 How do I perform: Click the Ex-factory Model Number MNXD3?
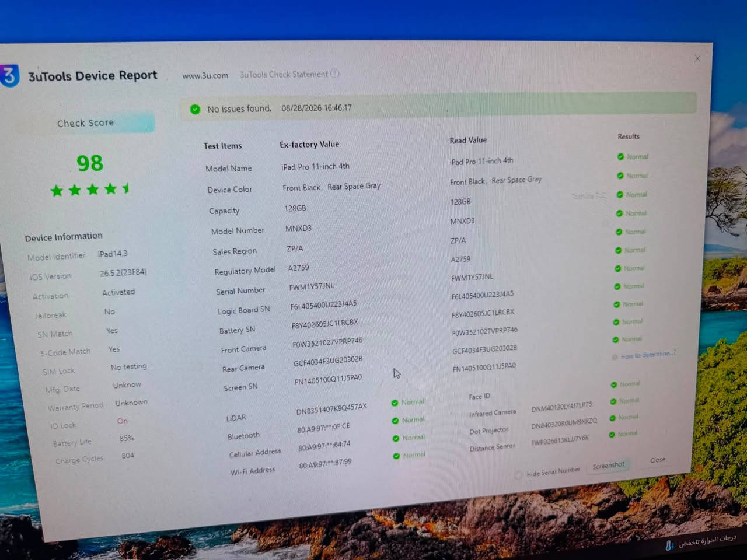tap(299, 228)
